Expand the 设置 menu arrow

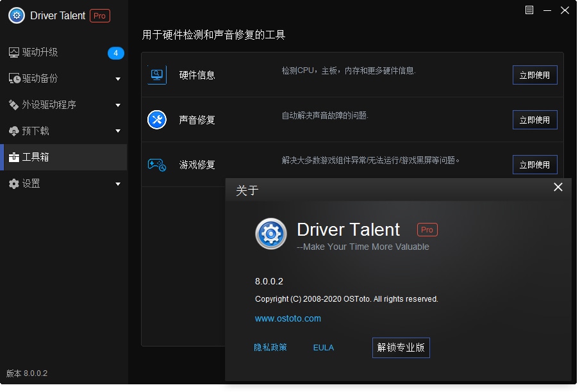(117, 183)
